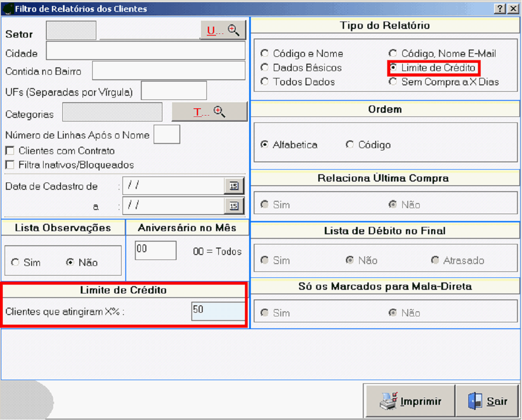Click the Sair exit door button
This screenshot has width=522, height=420.
pos(488,401)
